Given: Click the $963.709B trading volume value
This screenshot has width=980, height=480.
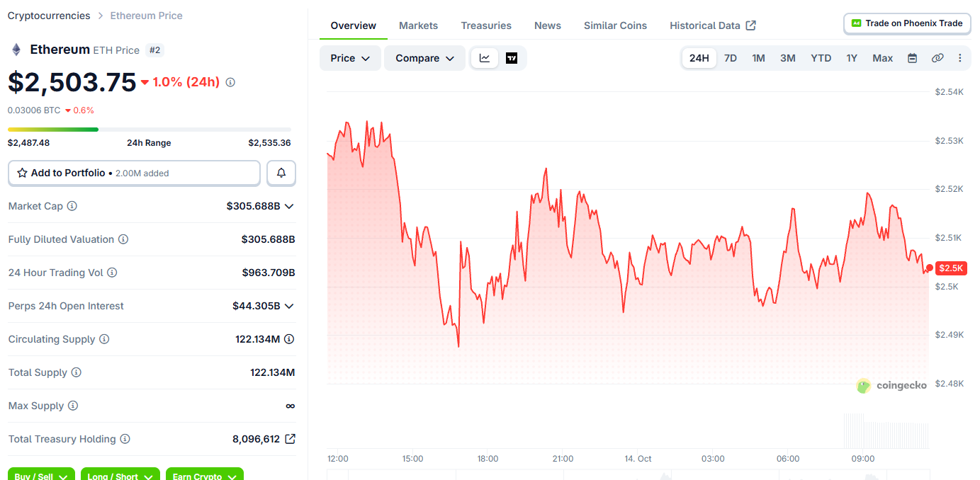Looking at the screenshot, I should 269,273.
